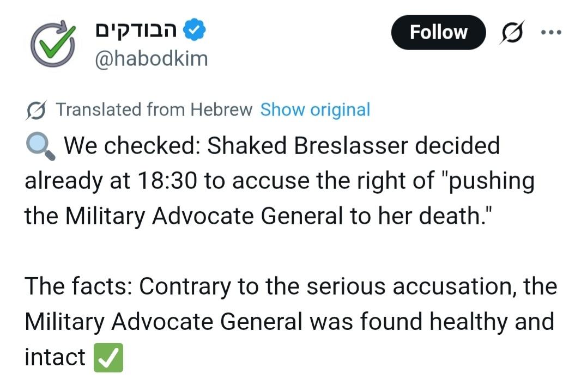Click the Hebrew display name הבודקים

pyautogui.click(x=136, y=31)
